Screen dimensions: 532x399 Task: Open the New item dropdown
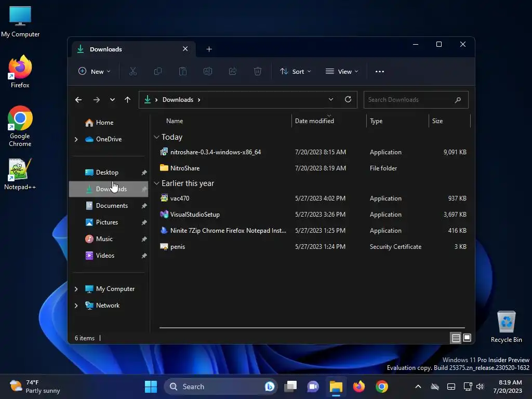pyautogui.click(x=95, y=71)
